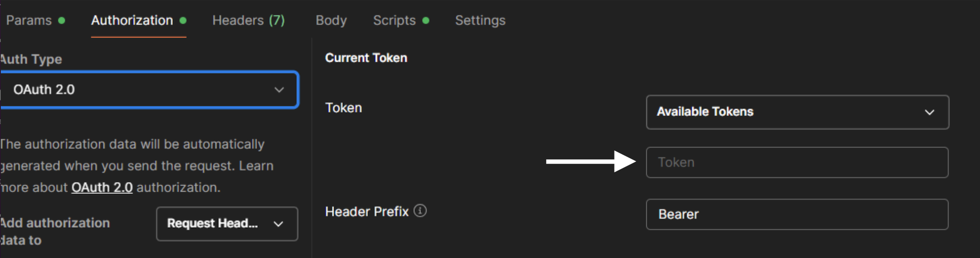Expand the Available Tokens dropdown
Viewport: 980px width, 258px height.
coord(797,112)
